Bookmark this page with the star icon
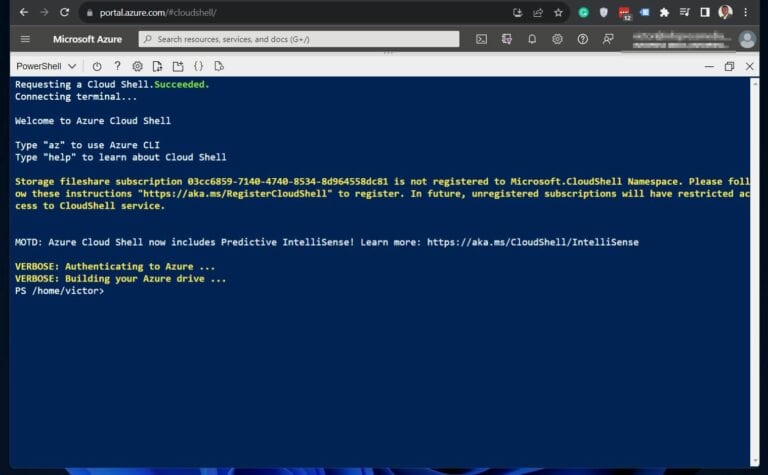The width and height of the screenshot is (768, 475). point(558,13)
